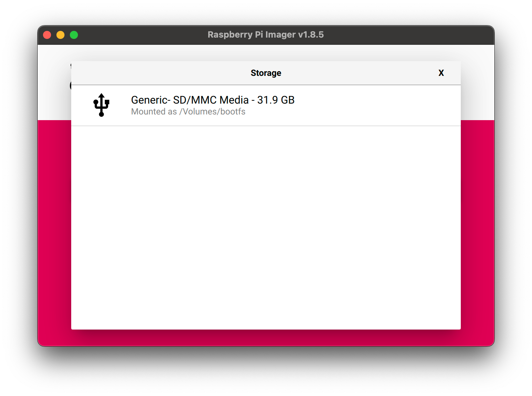Screen dimensions: 532x396
Task: Close the Raspberry Pi Imager window
Action: (x=47, y=35)
